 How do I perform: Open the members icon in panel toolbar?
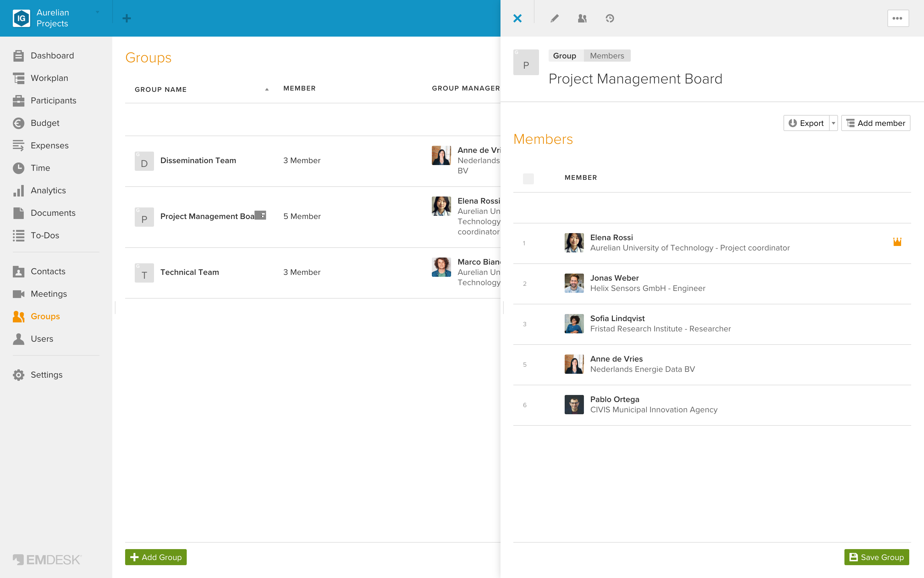[x=582, y=18]
